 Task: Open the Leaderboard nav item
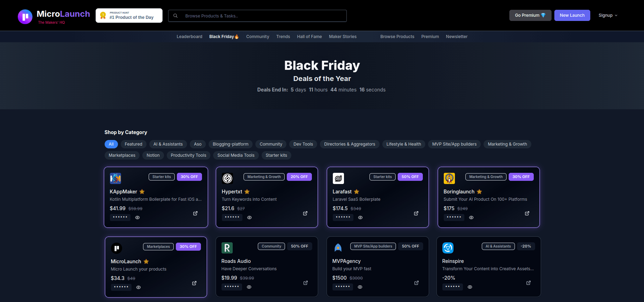tap(189, 37)
